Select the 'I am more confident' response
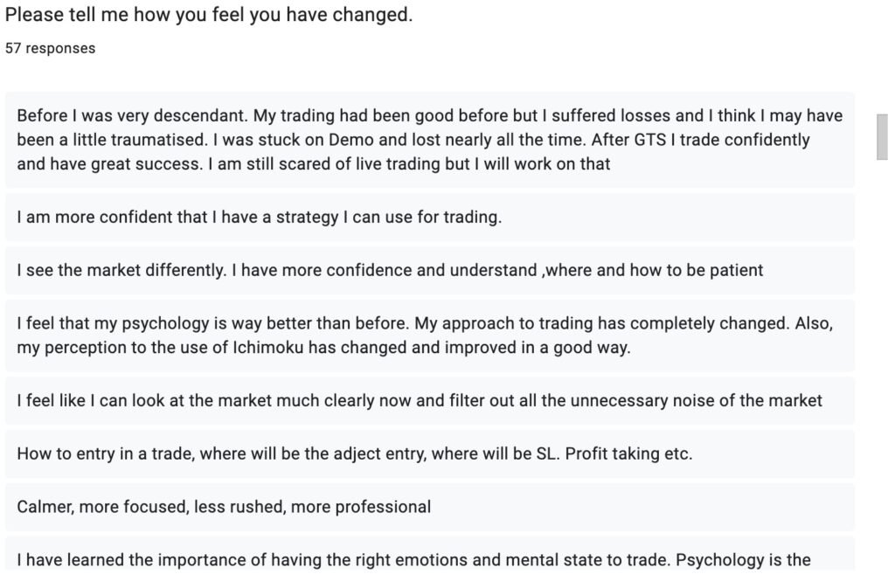 click(430, 218)
